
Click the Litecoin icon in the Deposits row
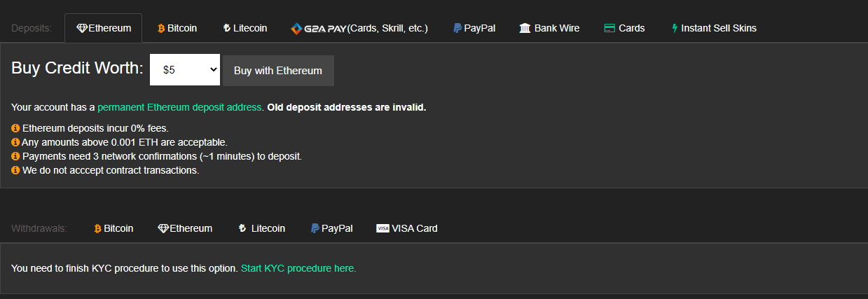(226, 29)
